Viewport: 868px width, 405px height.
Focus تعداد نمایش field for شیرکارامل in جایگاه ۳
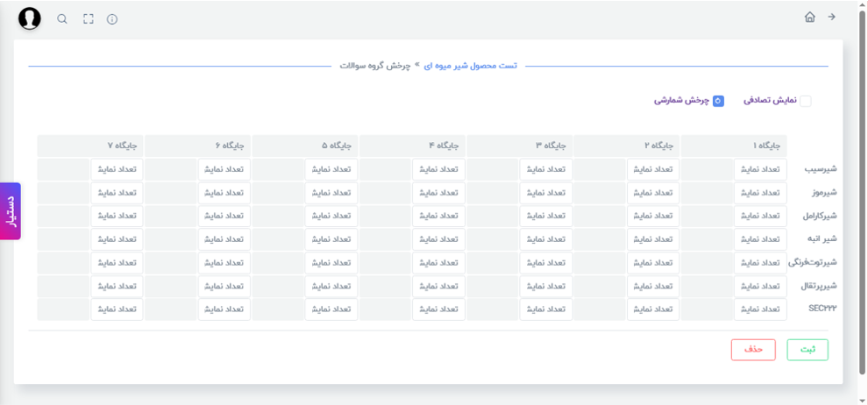point(546,216)
